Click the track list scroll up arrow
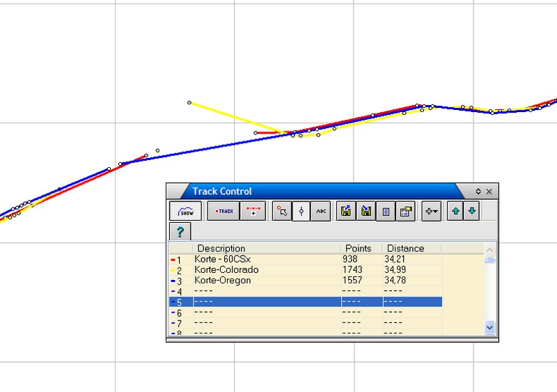 489,250
